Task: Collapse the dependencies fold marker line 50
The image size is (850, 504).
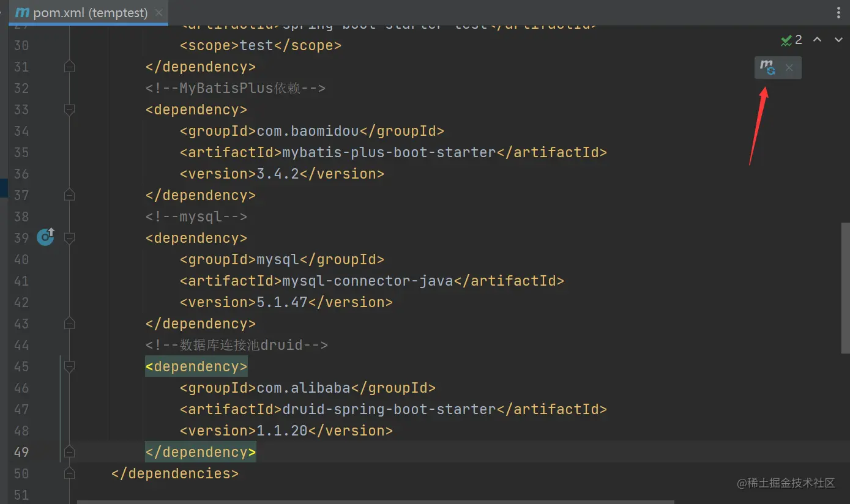Action: click(69, 473)
